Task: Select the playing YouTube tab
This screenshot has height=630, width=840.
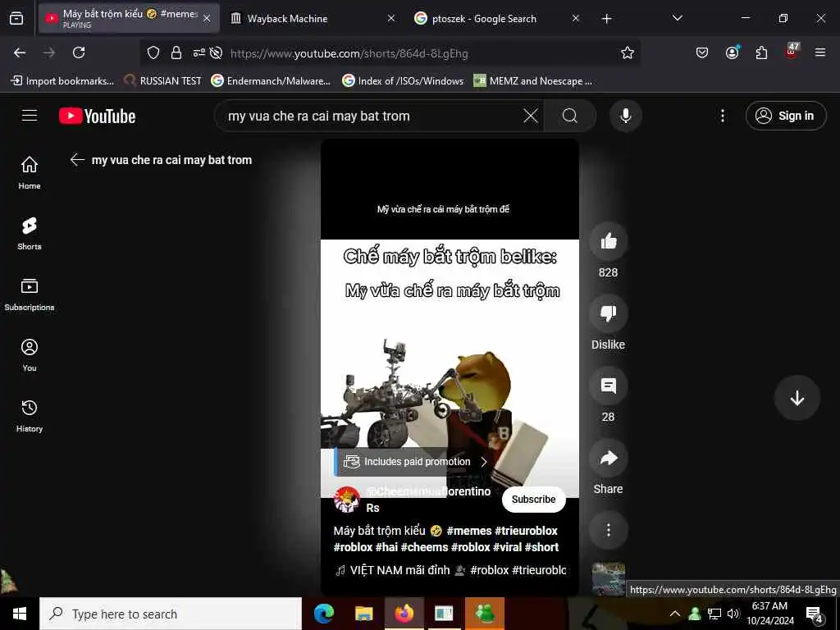Action: tap(129, 19)
